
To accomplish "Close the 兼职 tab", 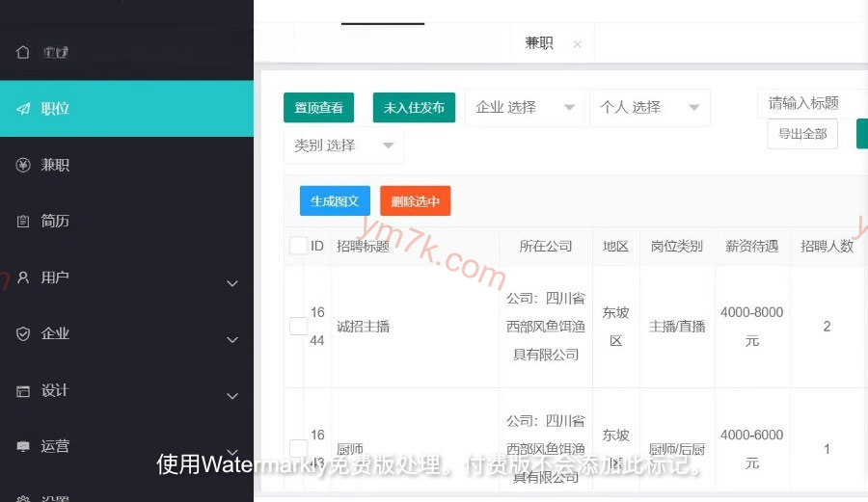I will pyautogui.click(x=577, y=43).
